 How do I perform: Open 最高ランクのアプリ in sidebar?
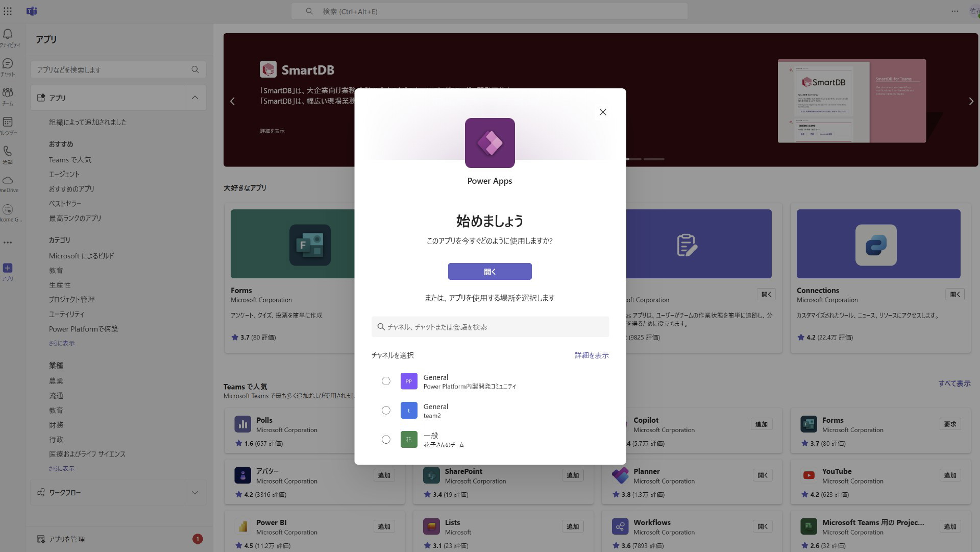pos(75,218)
